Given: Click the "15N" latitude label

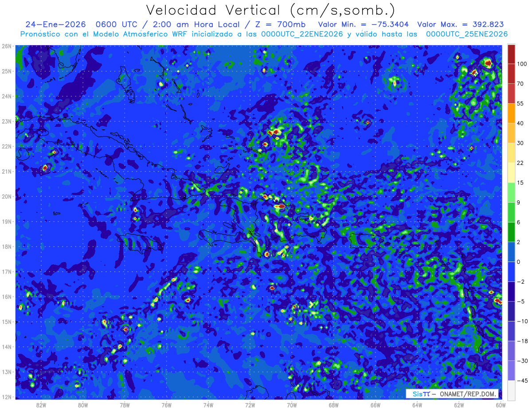Looking at the screenshot, I should (x=7, y=322).
